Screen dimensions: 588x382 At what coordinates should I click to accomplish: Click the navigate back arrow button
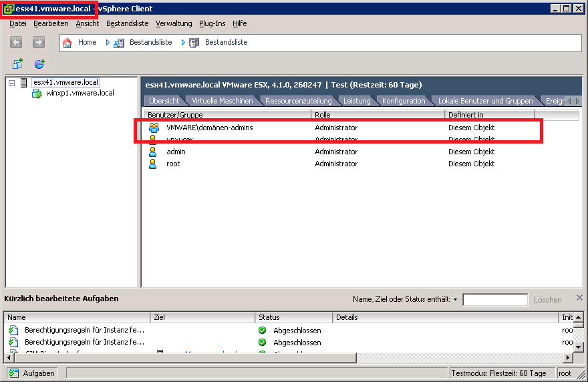pyautogui.click(x=17, y=42)
